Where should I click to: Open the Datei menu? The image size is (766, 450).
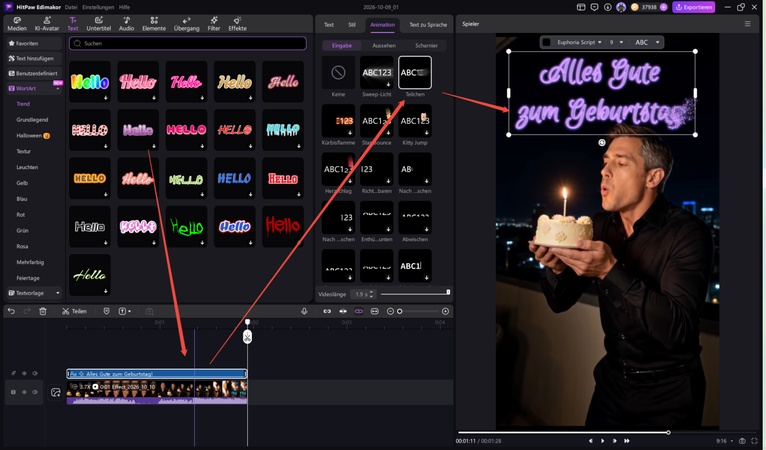point(71,7)
